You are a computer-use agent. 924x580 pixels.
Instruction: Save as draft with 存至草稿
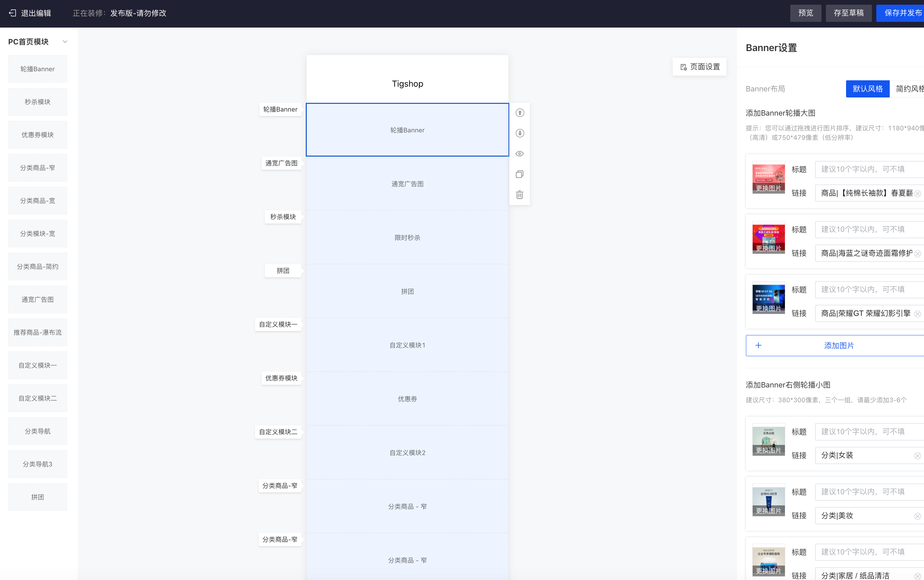point(848,13)
